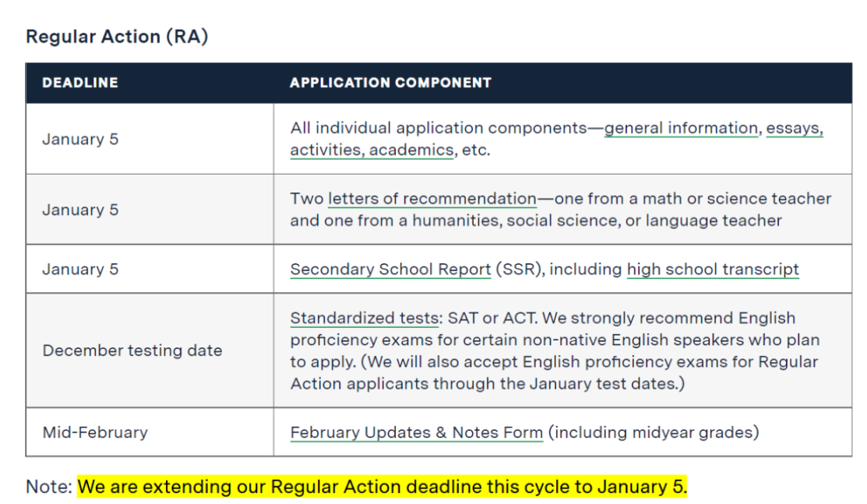Click January 5 beside letters of recommendation
The height and width of the screenshot is (504, 867).
tap(80, 210)
